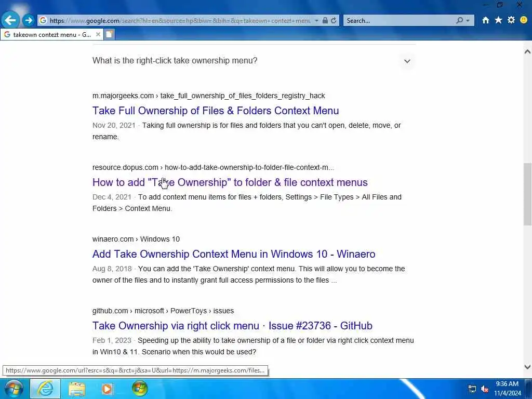Image resolution: width=532 pixels, height=399 pixels.
Task: Open the File Explorer taskbar icon
Action: (x=77, y=389)
